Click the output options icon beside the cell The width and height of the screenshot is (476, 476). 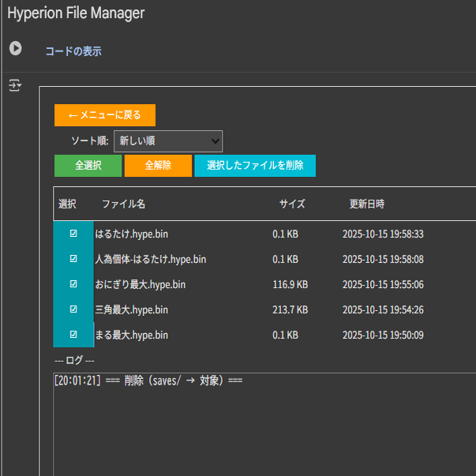pos(15,85)
